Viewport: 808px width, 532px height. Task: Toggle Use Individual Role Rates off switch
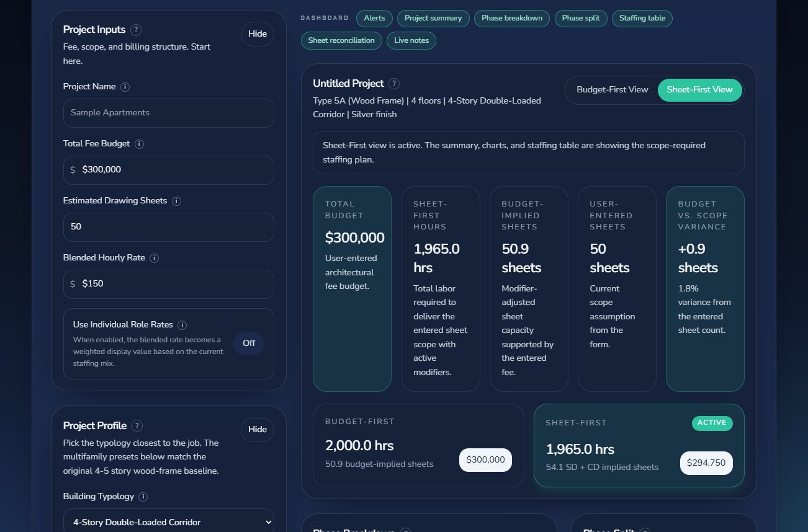pos(249,344)
